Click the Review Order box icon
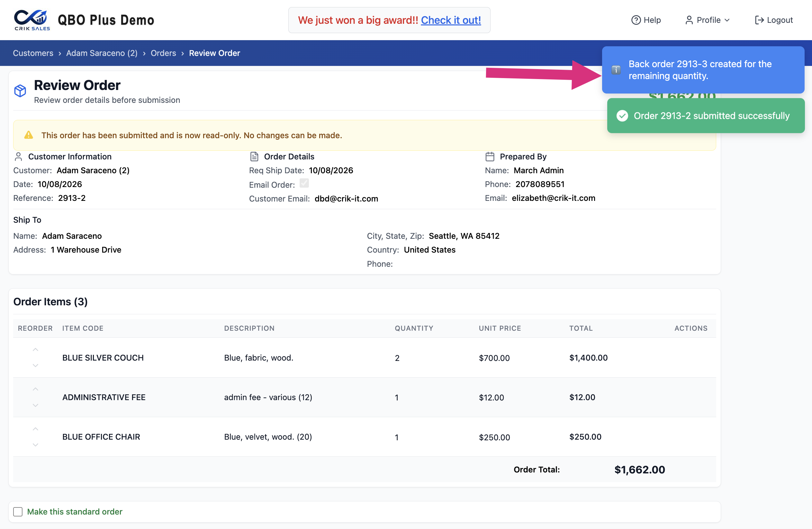The width and height of the screenshot is (812, 529). (20, 91)
